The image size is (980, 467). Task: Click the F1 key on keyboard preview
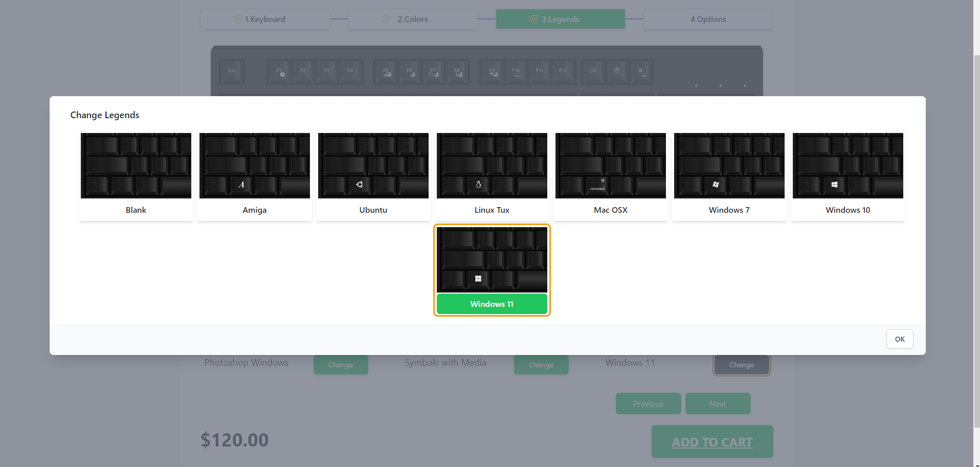pyautogui.click(x=279, y=72)
